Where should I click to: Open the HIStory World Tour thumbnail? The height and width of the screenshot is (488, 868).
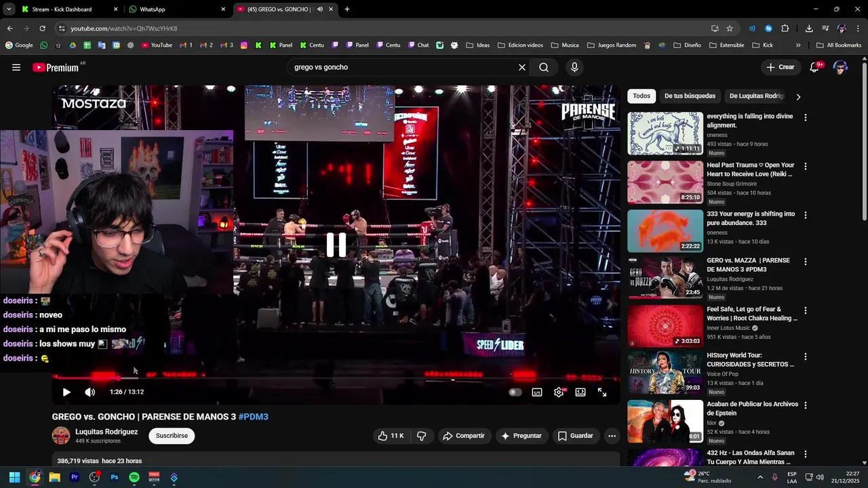tap(665, 372)
